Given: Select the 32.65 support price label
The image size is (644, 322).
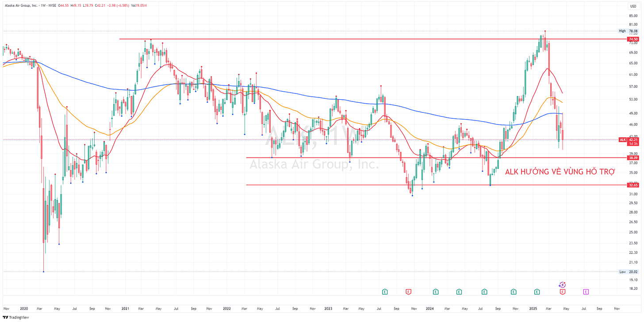Looking at the screenshot, I should point(633,185).
